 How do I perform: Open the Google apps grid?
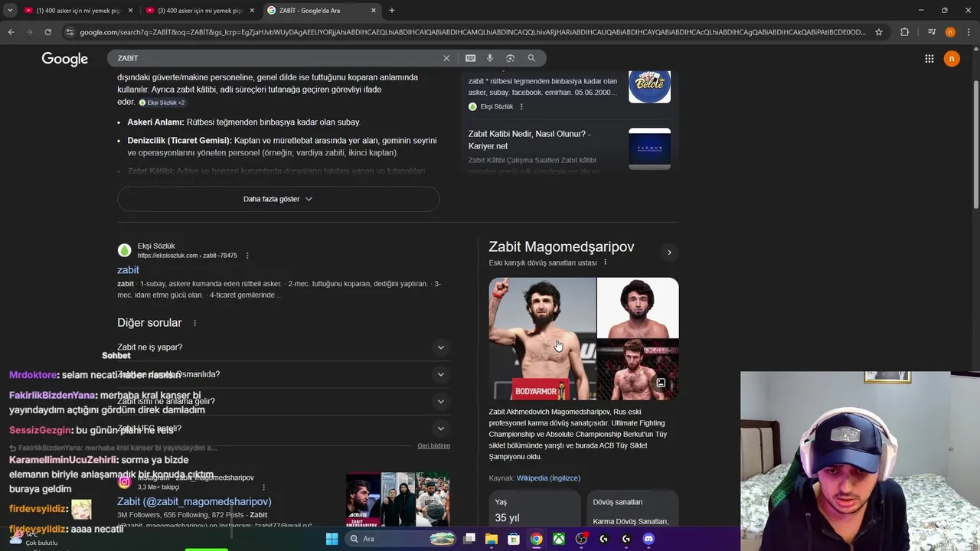click(929, 59)
